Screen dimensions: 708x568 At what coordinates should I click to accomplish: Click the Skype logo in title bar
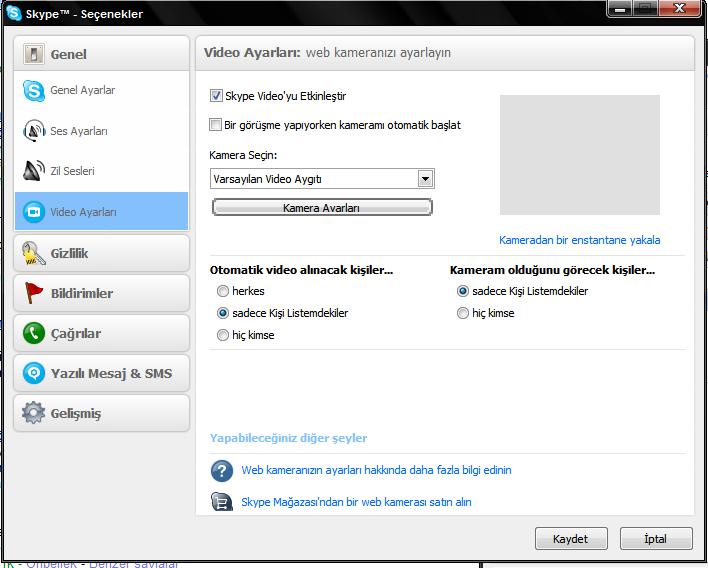click(14, 13)
